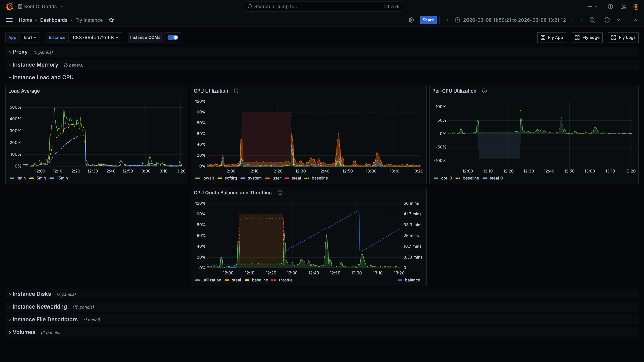Click the Share button
This screenshot has width=644, height=362.
[x=428, y=20]
